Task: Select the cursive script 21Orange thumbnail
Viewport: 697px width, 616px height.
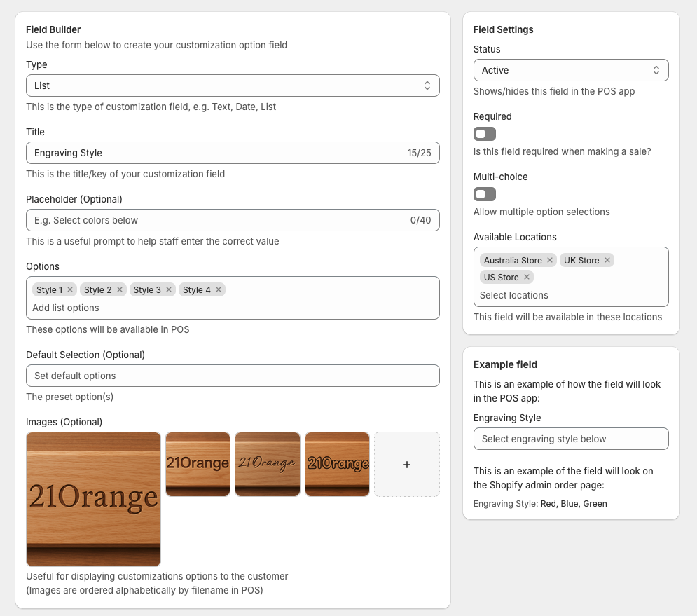Action: (x=268, y=464)
